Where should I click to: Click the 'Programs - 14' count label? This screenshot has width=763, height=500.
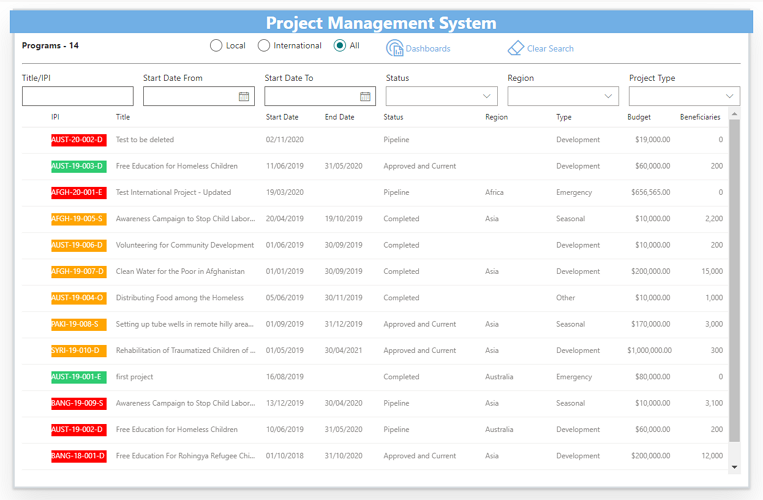[x=50, y=45]
